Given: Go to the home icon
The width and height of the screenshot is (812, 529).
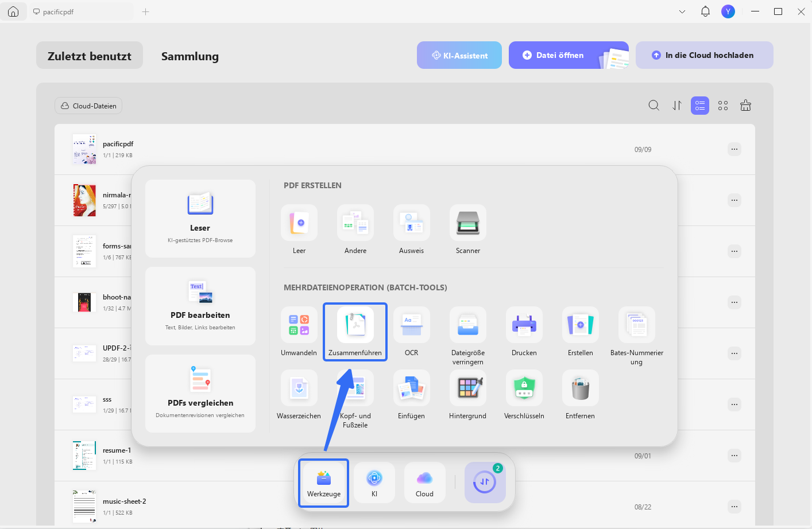Looking at the screenshot, I should click(x=13, y=11).
